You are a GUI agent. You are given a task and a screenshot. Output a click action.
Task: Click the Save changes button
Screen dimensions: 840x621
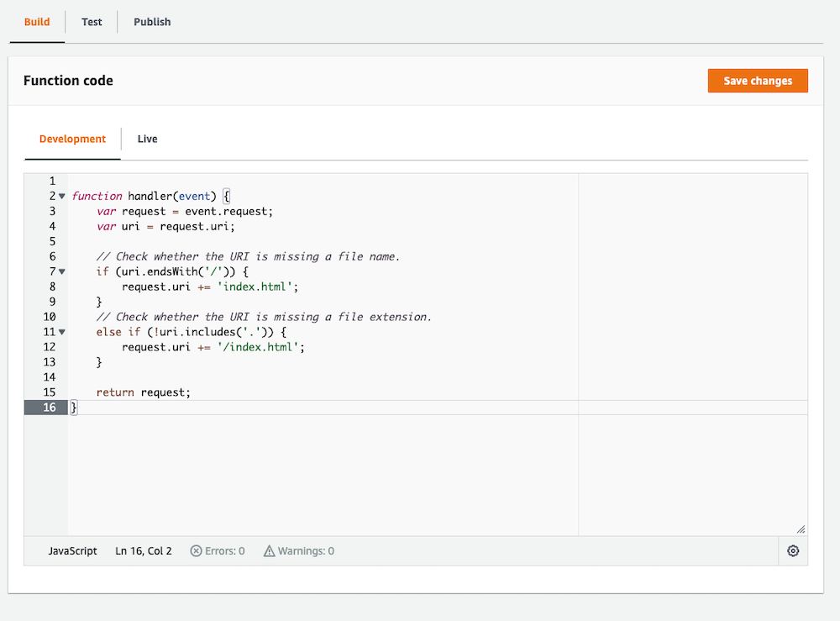click(x=758, y=81)
